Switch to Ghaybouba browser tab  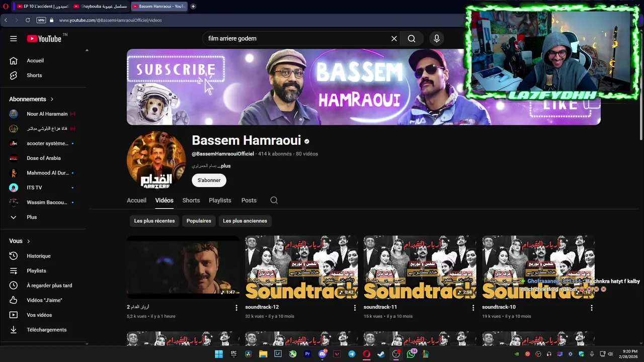pyautogui.click(x=100, y=7)
